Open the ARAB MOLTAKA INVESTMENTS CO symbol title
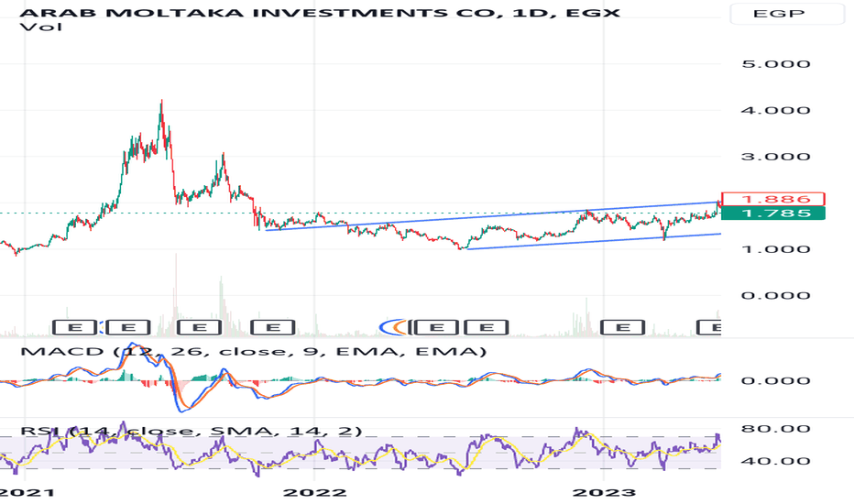Screen dimensions: 854x504 pos(319,12)
